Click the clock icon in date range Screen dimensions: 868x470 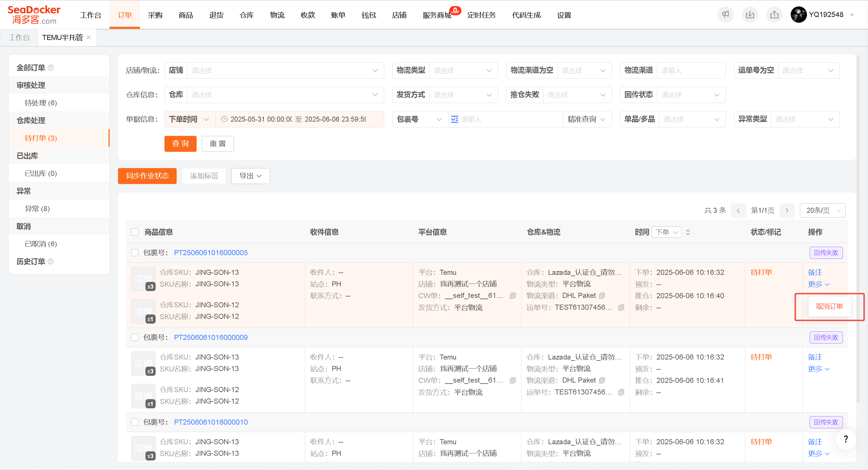pyautogui.click(x=224, y=119)
